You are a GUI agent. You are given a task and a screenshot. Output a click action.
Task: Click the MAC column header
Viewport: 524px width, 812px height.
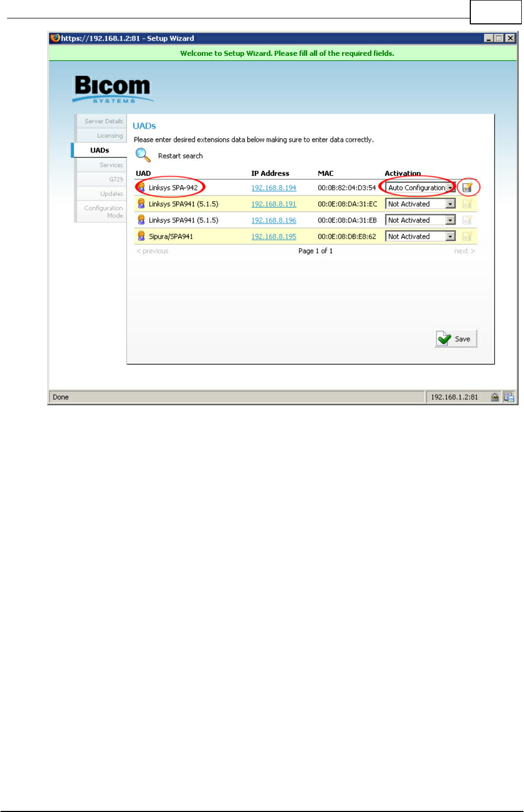click(x=326, y=174)
